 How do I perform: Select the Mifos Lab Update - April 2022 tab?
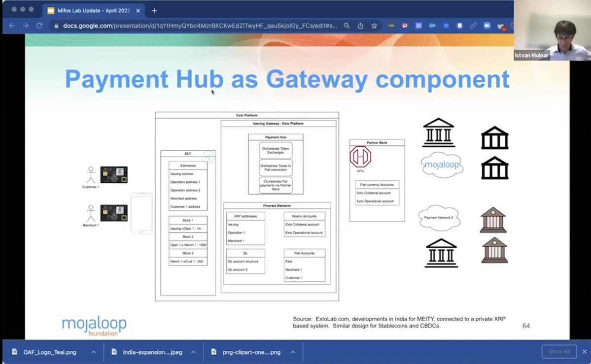[94, 10]
